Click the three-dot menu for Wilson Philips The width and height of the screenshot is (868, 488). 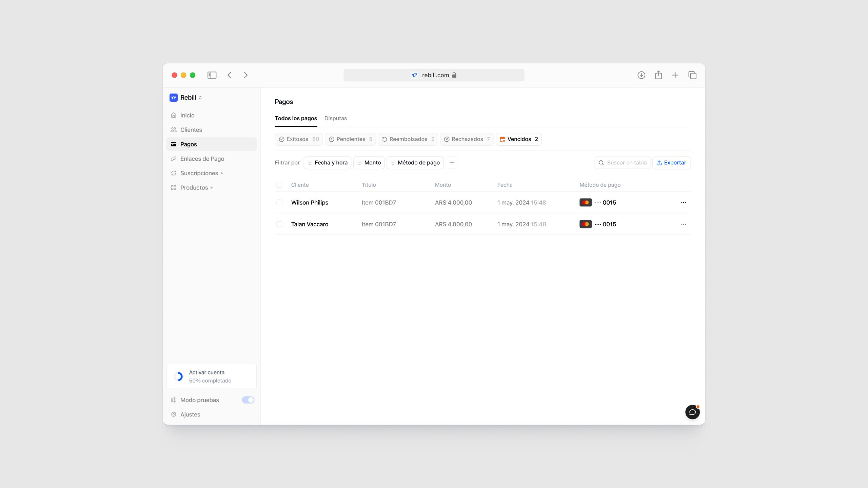point(683,202)
